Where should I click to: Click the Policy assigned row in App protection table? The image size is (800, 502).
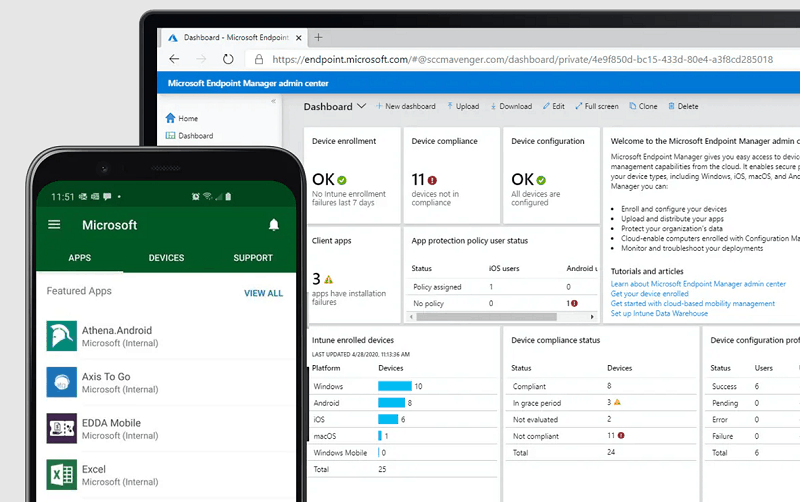coord(503,287)
